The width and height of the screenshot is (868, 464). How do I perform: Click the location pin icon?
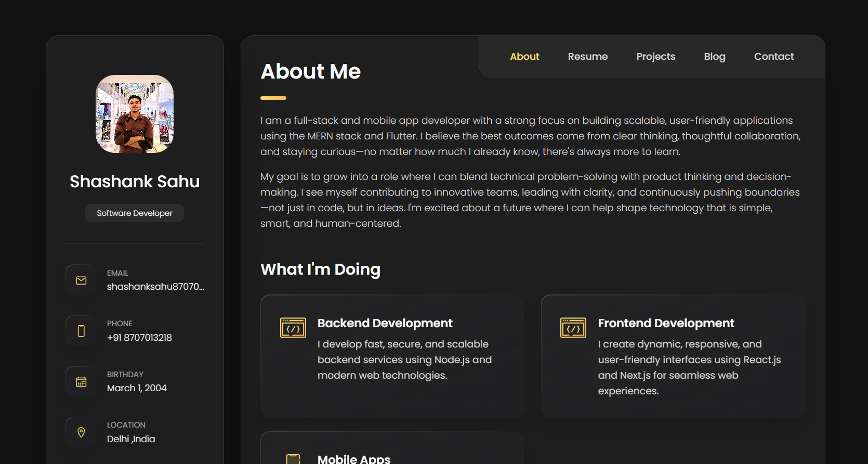click(81, 432)
